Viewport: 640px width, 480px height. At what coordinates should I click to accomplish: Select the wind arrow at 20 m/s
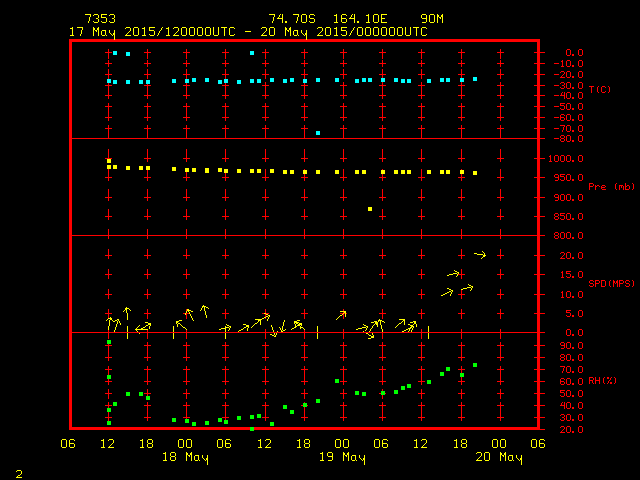479,255
